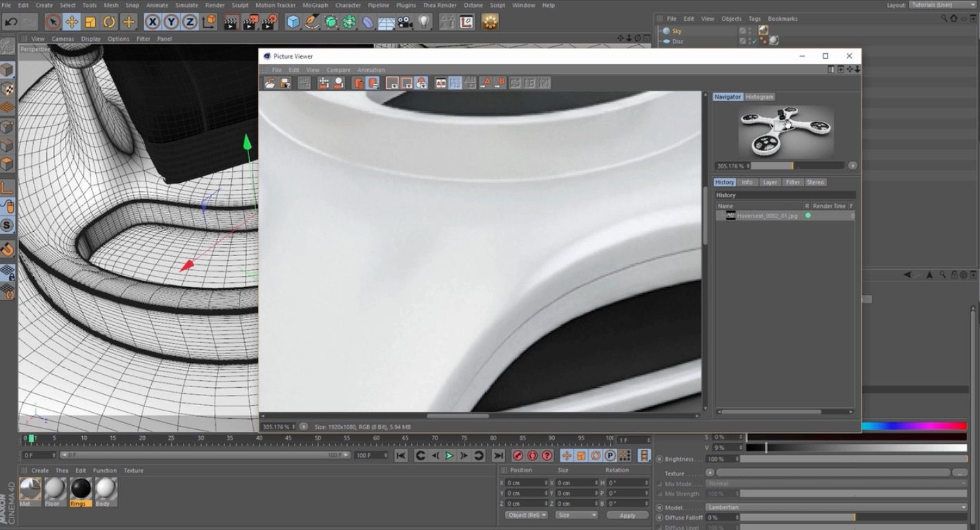Screen dimensions: 980x530
Task: Select Sky object in Object Manager
Action: tap(676, 31)
